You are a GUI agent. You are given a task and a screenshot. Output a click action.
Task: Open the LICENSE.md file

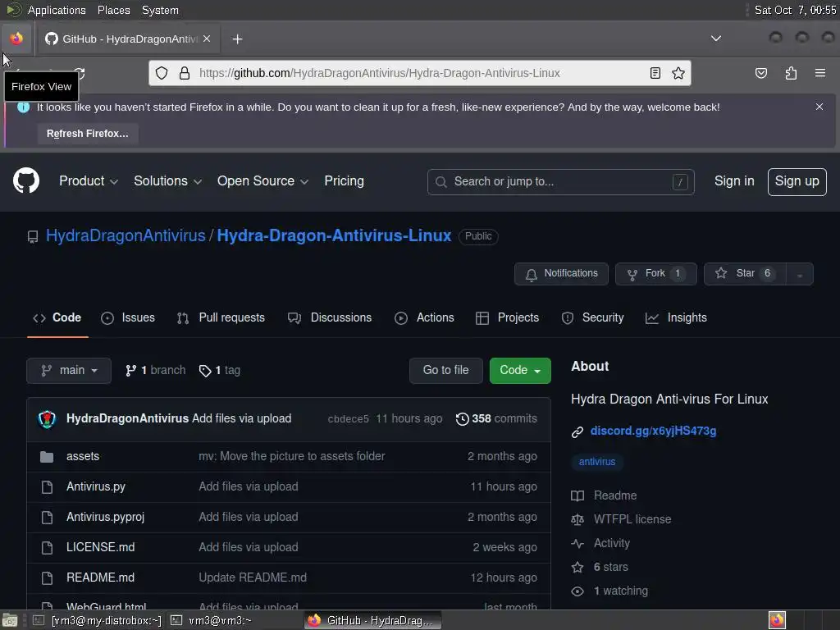tap(101, 547)
